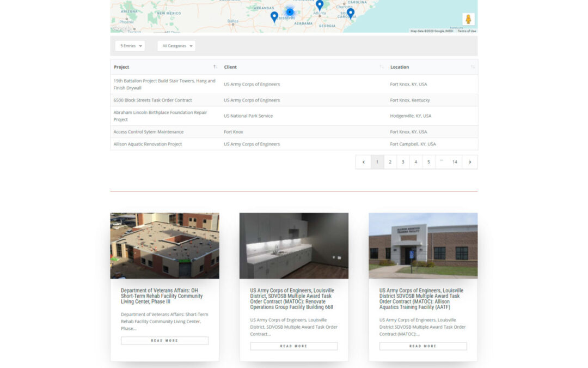
Task: Click the map pin near Arkansas border
Action: [x=274, y=17]
